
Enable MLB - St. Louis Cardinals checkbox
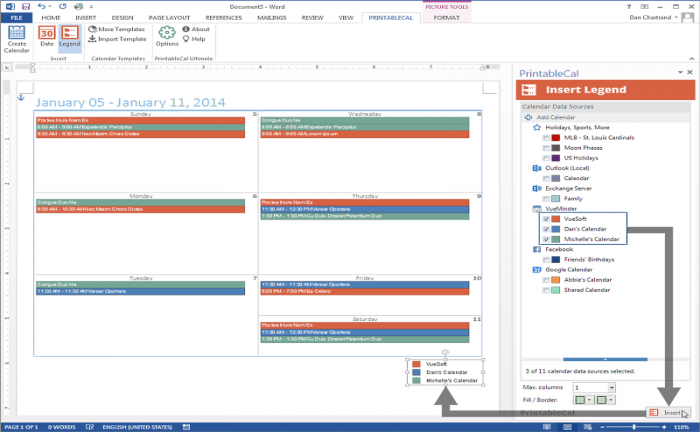(x=546, y=138)
